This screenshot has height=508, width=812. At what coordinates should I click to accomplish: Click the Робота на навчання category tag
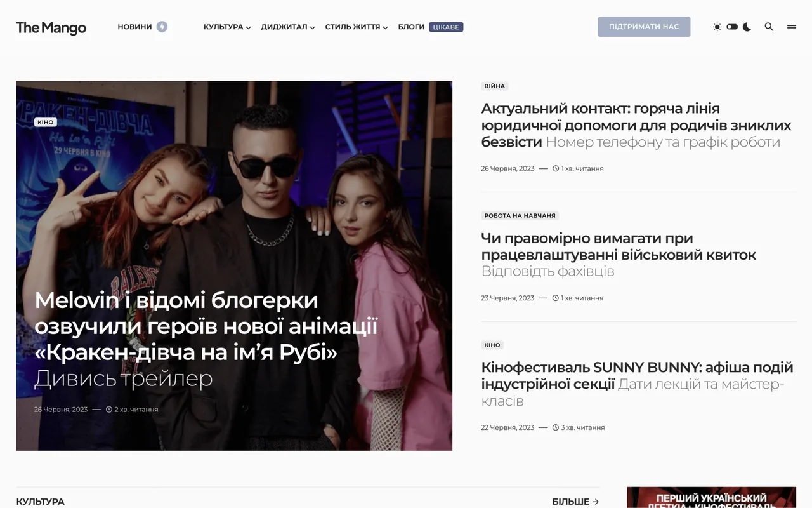pos(520,215)
